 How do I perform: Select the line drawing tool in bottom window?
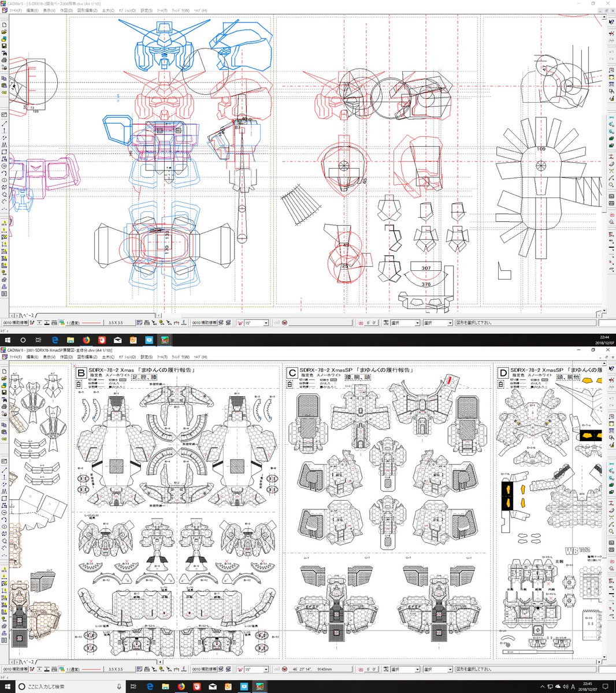coord(4,470)
